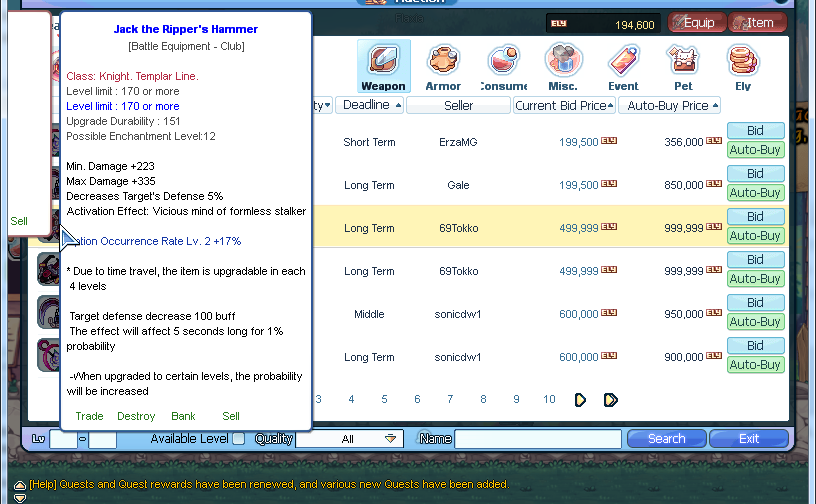Auto-Buy second 69Tokko listing
This screenshot has height=504, width=816.
tap(755, 279)
